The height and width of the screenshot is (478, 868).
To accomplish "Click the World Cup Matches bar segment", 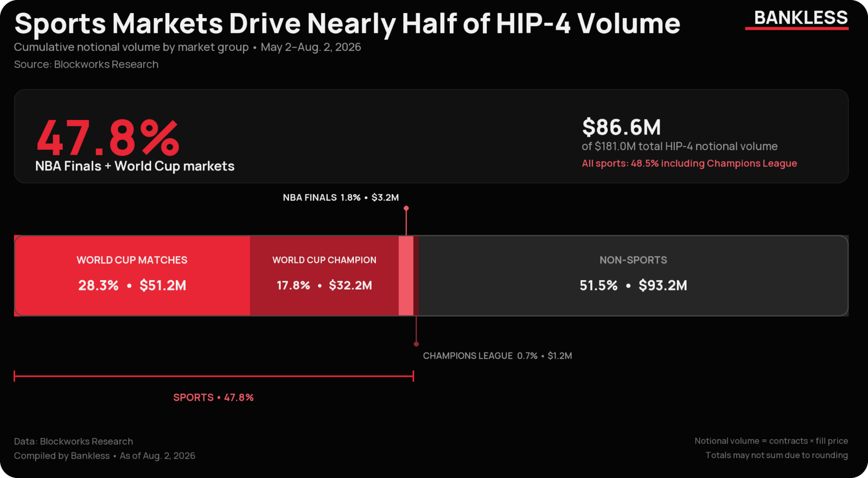I will [132, 275].
